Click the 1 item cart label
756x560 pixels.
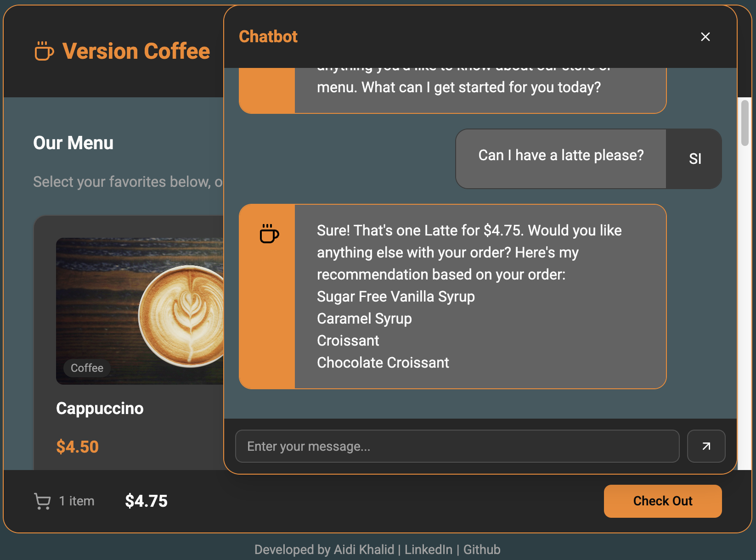tap(76, 501)
